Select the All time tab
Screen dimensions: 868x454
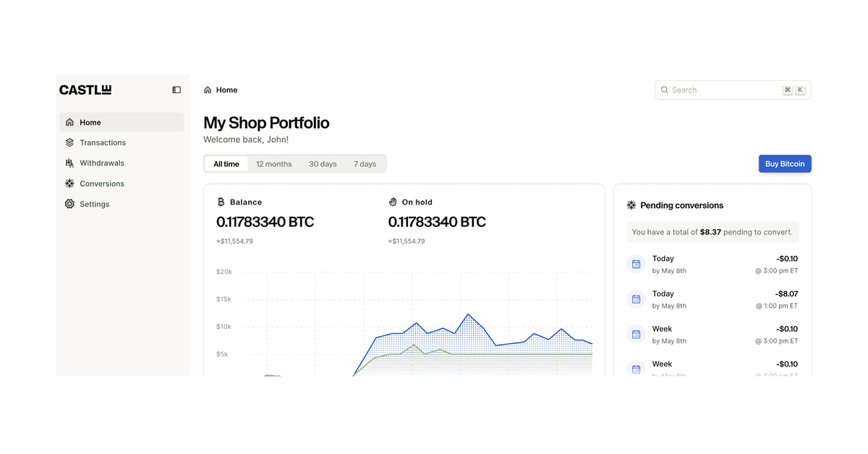(x=226, y=164)
